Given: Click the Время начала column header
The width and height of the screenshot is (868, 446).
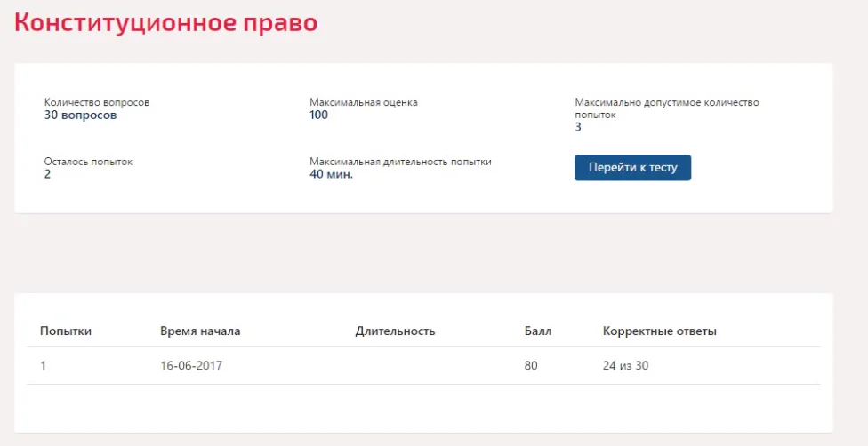Looking at the screenshot, I should pyautogui.click(x=200, y=331).
